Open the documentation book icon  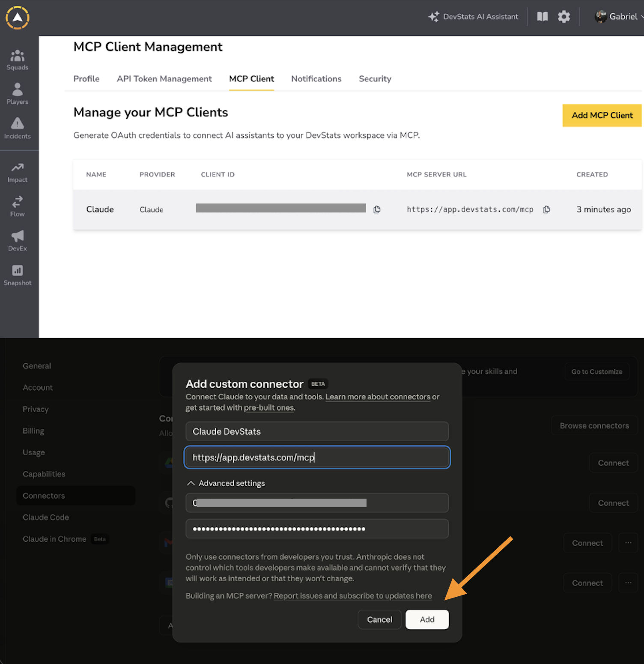point(543,17)
